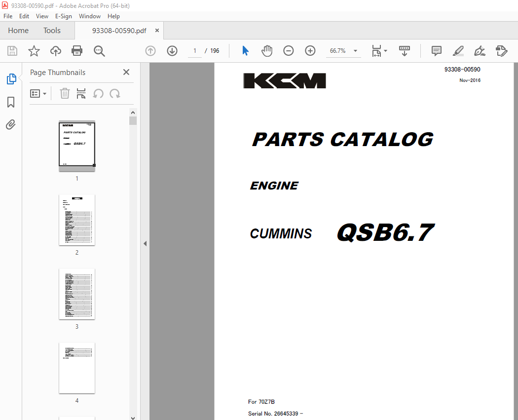This screenshot has height=420, width=518.
Task: Open the Window menu
Action: (89, 16)
